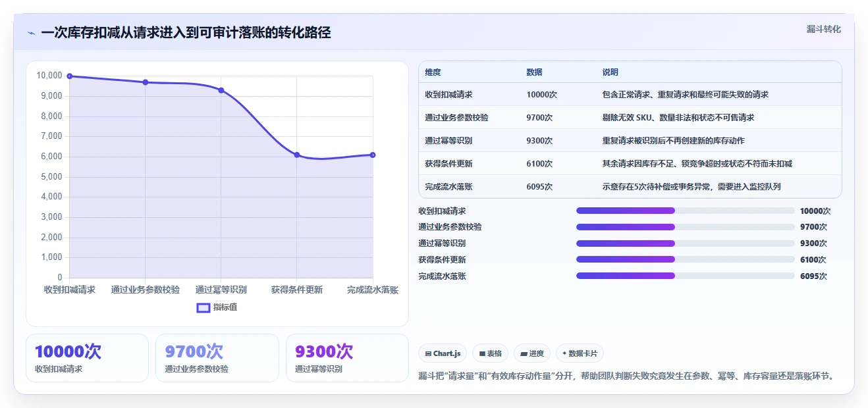
Task: Click the page title 一次库存扣减…转化路径
Action: click(x=186, y=33)
